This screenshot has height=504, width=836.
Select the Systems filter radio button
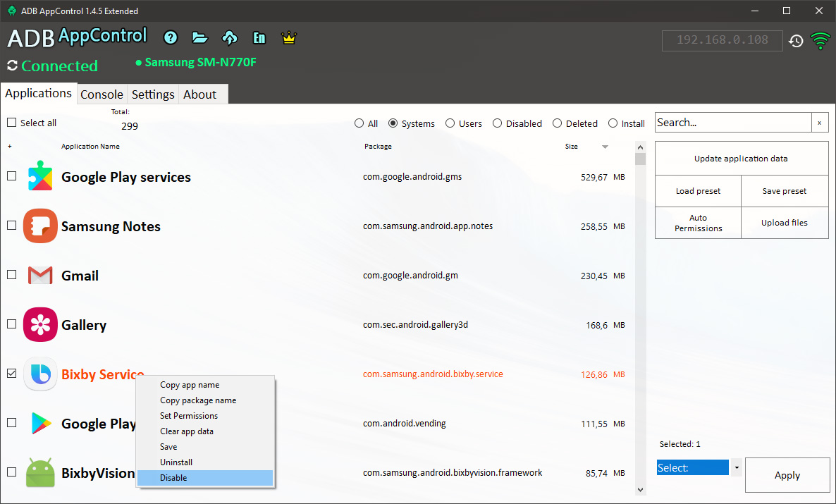tap(393, 123)
